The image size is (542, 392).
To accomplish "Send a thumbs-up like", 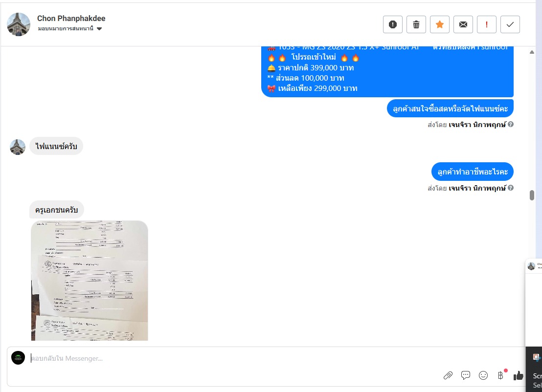I will [x=518, y=375].
